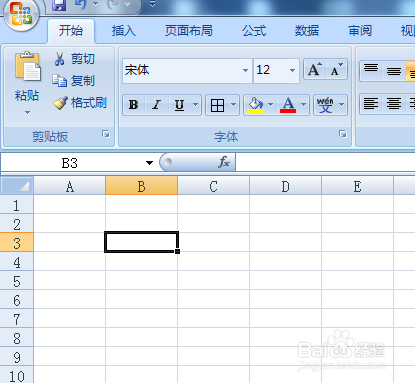Select column D header
The height and width of the screenshot is (383, 415).
[285, 186]
